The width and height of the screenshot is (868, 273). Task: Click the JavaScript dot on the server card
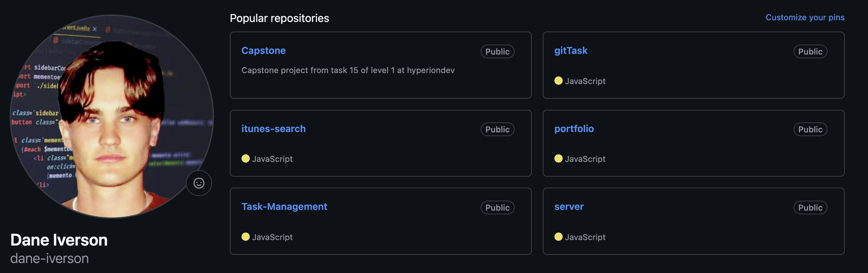coord(559,237)
